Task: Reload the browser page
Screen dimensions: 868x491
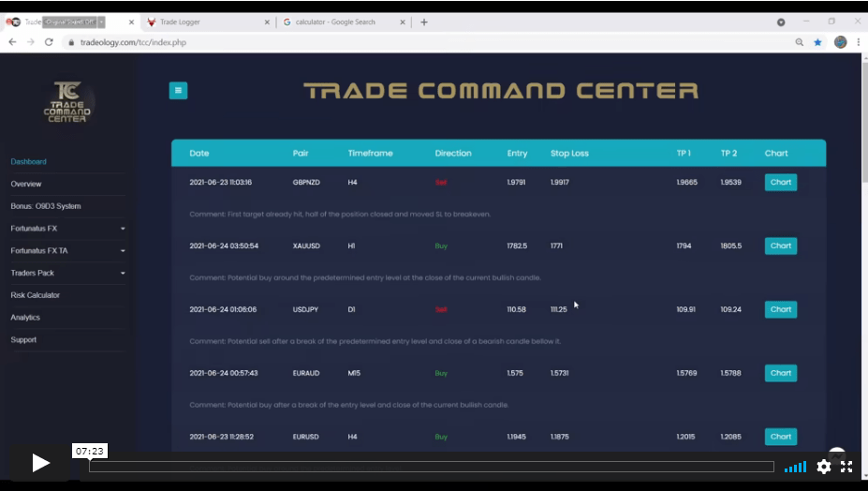Action: 49,42
